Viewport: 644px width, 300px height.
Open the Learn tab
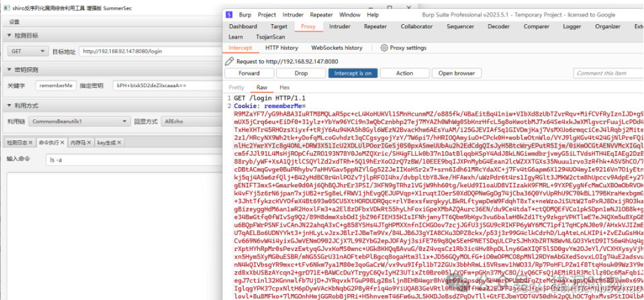(236, 37)
